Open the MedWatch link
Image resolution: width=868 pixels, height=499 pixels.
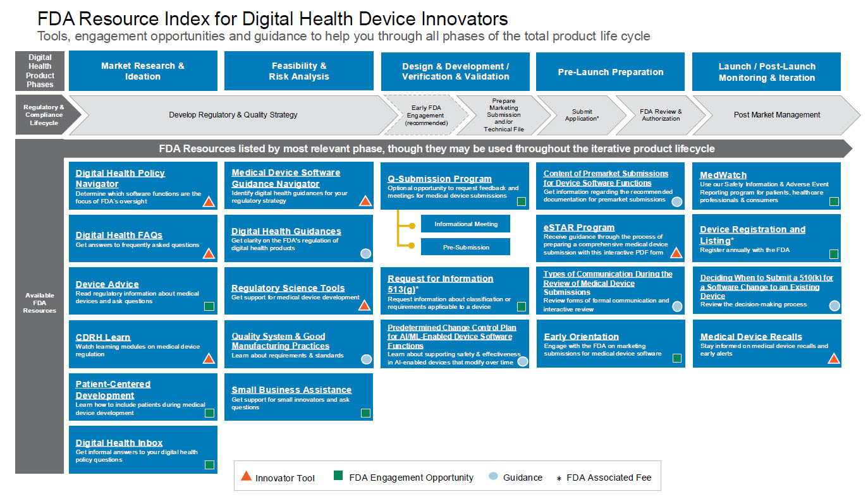[723, 175]
